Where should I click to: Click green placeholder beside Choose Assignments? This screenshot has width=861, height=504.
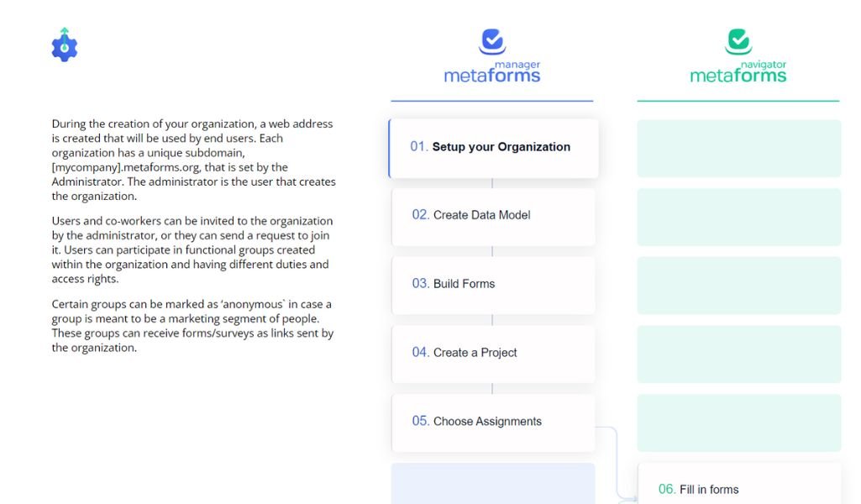[739, 423]
